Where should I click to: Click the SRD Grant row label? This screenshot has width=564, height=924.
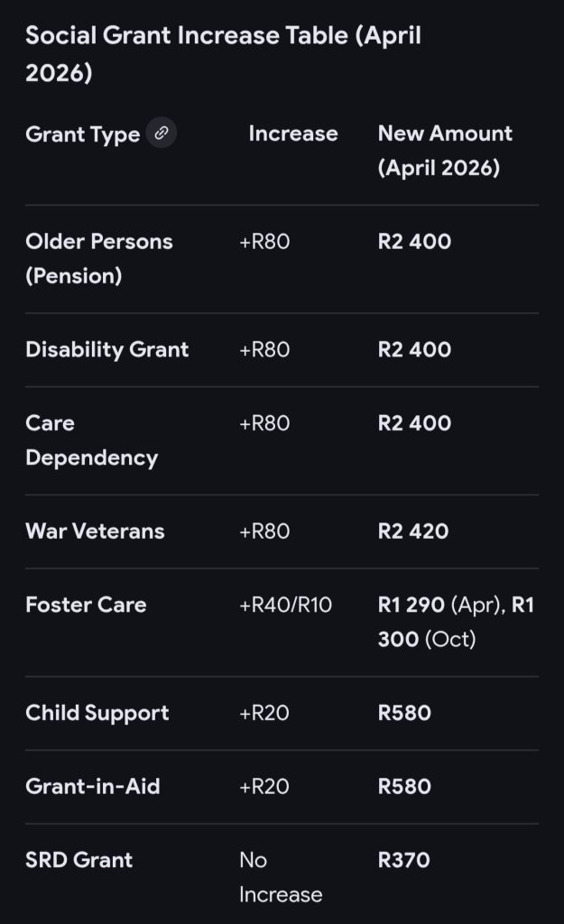pyautogui.click(x=79, y=860)
